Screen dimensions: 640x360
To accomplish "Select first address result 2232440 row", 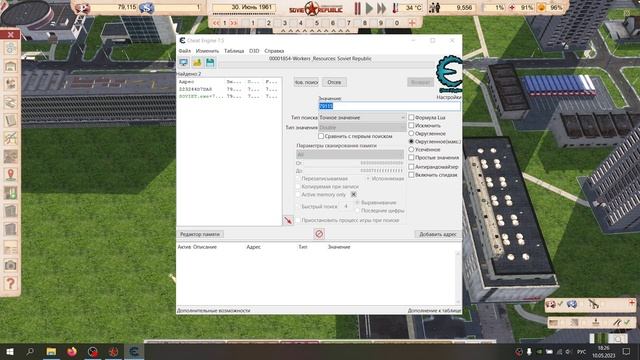I will (x=229, y=89).
